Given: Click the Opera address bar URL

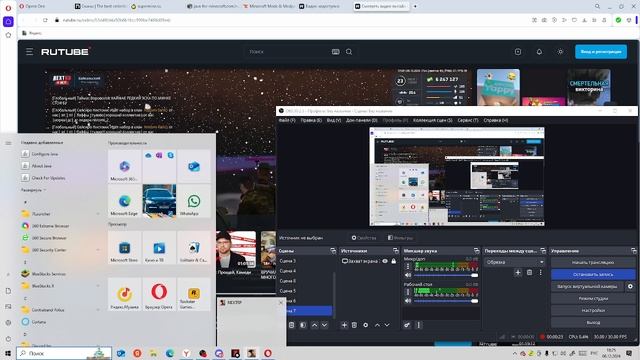Looking at the screenshot, I should coord(116,20).
